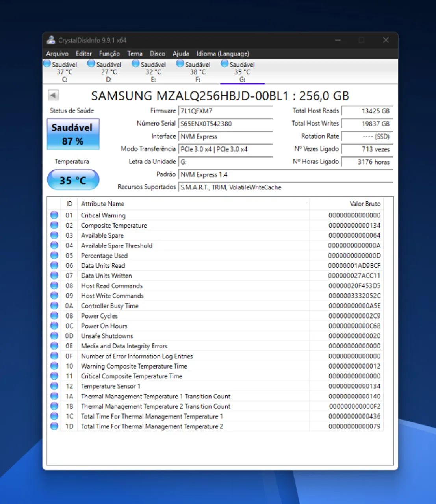Image resolution: width=436 pixels, height=504 pixels.
Task: Click the ID column header
Action: coord(69,204)
